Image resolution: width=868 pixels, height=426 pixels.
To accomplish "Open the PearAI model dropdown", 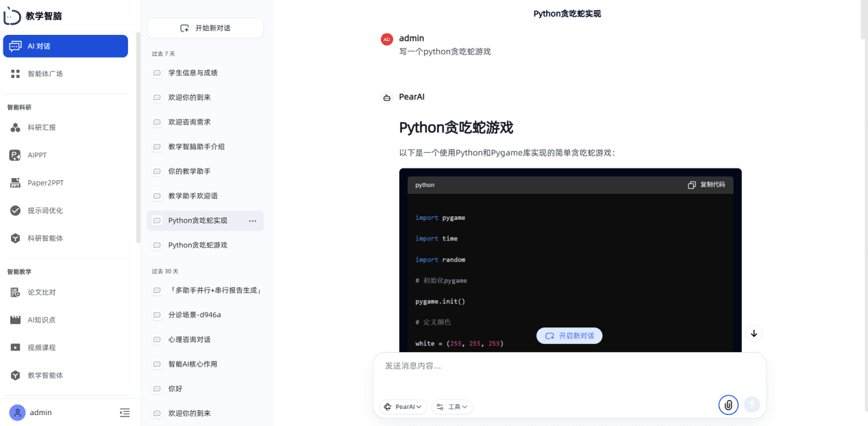I will point(403,407).
